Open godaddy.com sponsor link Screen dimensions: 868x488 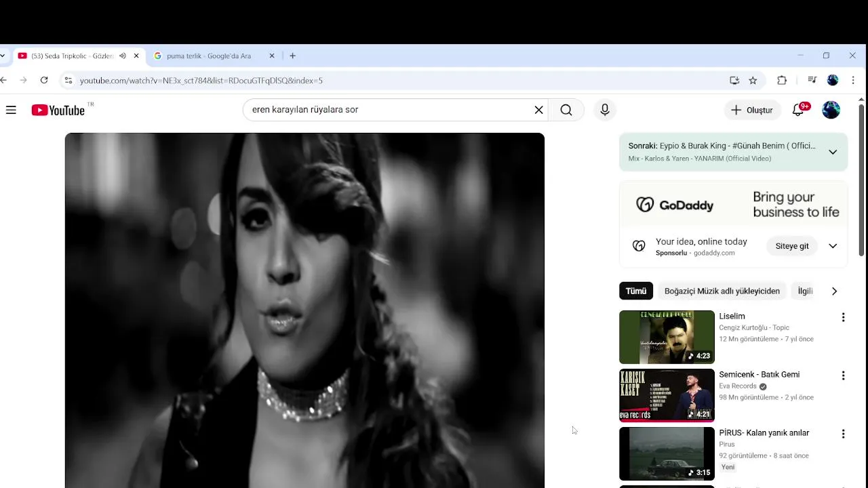714,253
